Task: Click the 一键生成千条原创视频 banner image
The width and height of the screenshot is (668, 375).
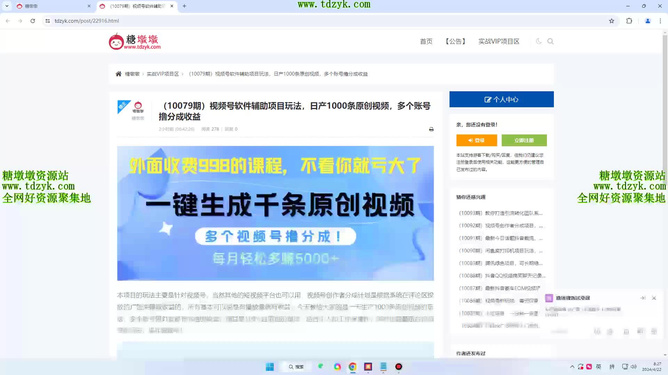Action: click(276, 213)
